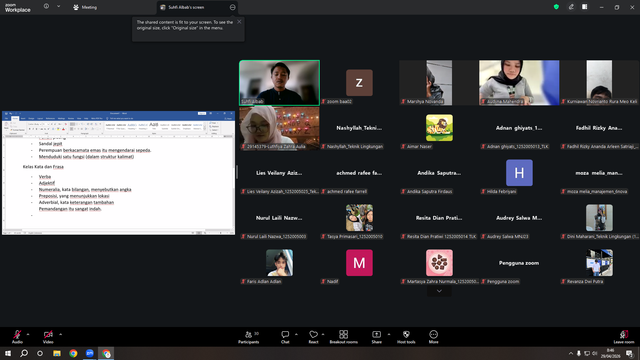Screen dimensions: 640x360
Task: Show next page of participants chevron
Action: [x=439, y=291]
